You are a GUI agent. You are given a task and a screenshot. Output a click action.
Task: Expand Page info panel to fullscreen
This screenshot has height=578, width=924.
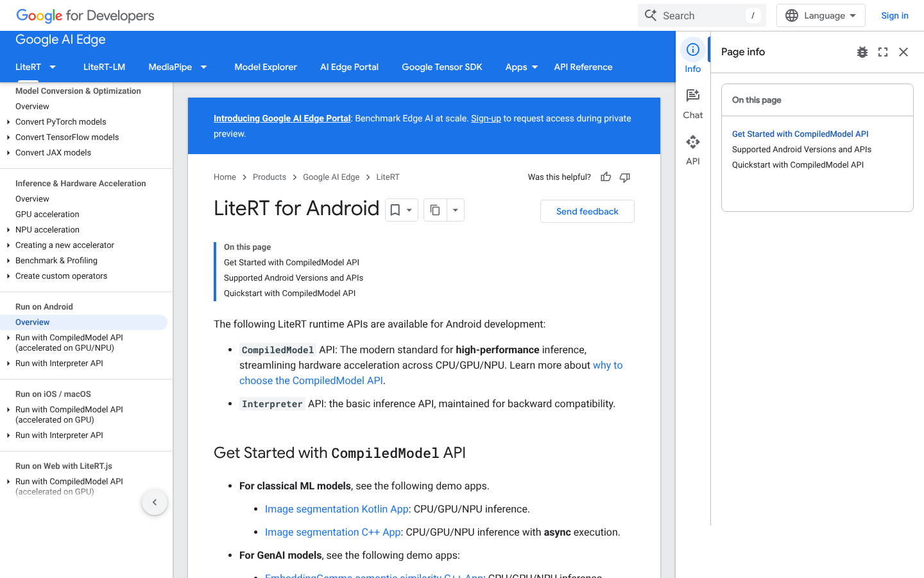coord(883,52)
